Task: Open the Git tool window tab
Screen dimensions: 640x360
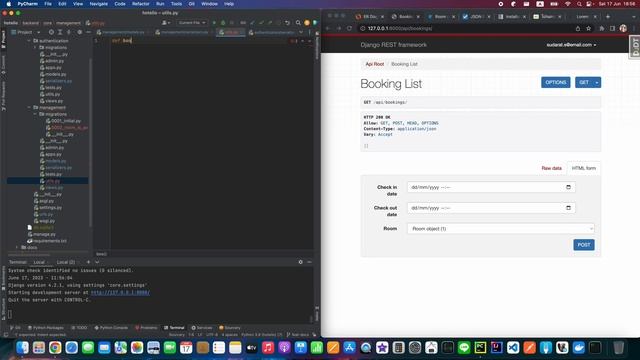Action: [x=16, y=328]
